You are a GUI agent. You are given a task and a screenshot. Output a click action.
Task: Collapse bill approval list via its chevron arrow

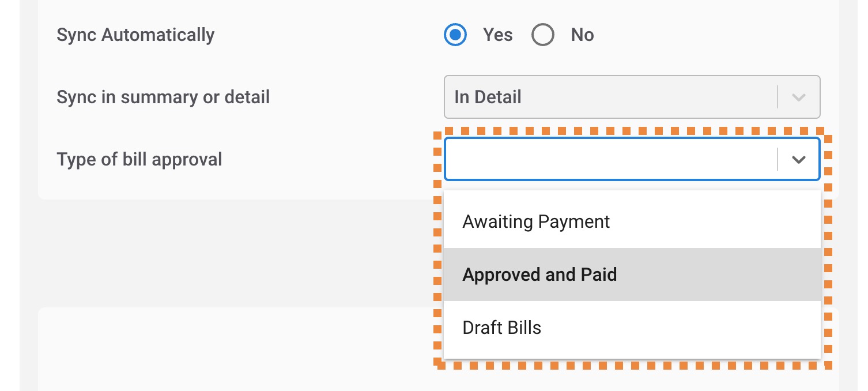(x=798, y=160)
